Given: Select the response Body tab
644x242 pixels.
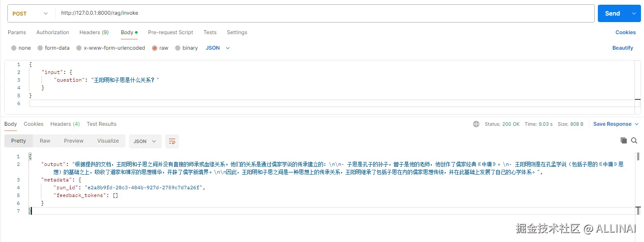Looking at the screenshot, I should [x=11, y=124].
